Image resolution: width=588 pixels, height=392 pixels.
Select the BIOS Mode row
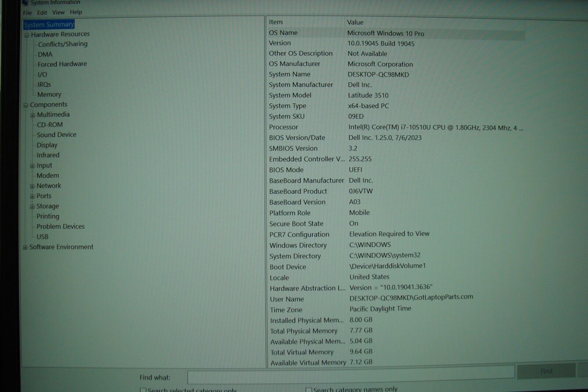(x=396, y=170)
